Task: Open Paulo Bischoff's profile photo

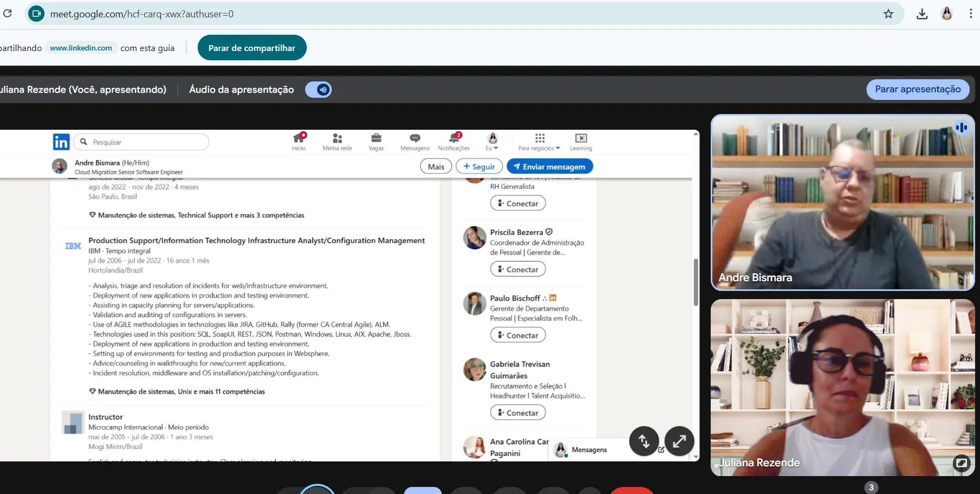Action: pyautogui.click(x=475, y=303)
